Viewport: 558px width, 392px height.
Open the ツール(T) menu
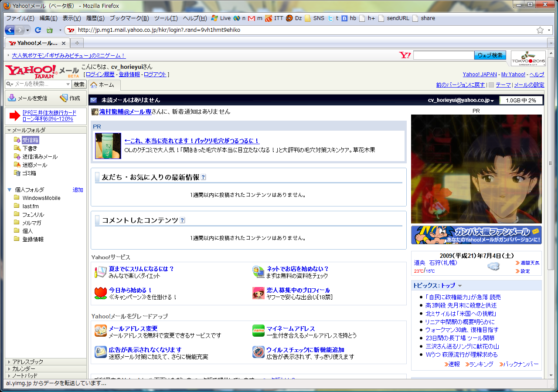(166, 18)
